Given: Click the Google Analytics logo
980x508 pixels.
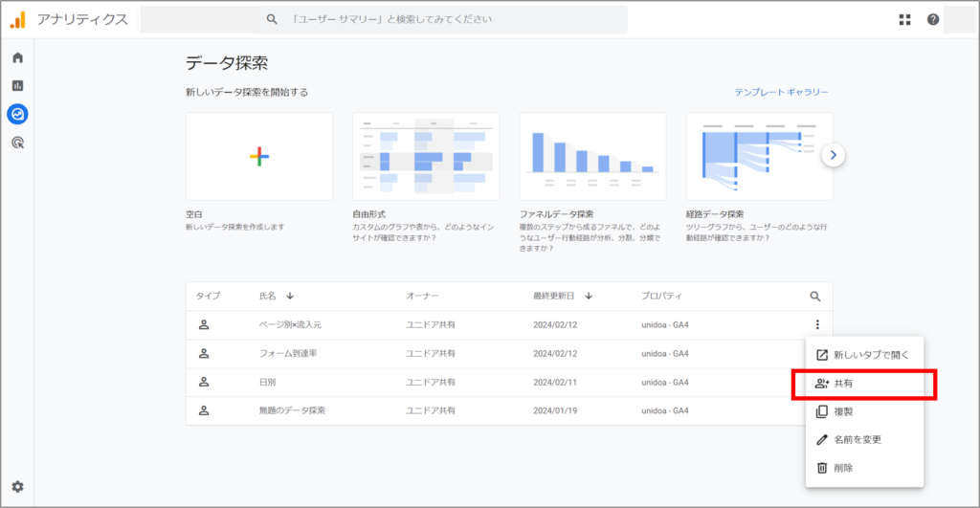Looking at the screenshot, I should point(18,20).
